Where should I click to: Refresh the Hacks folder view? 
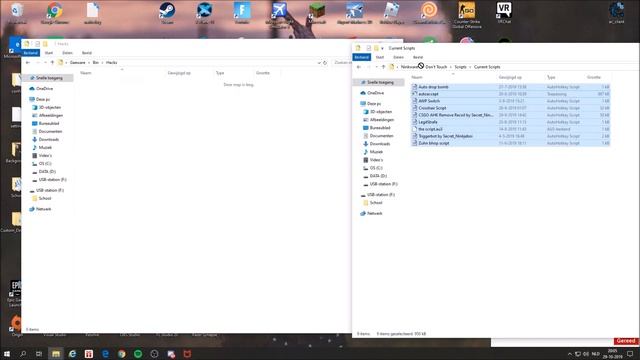click(325, 63)
